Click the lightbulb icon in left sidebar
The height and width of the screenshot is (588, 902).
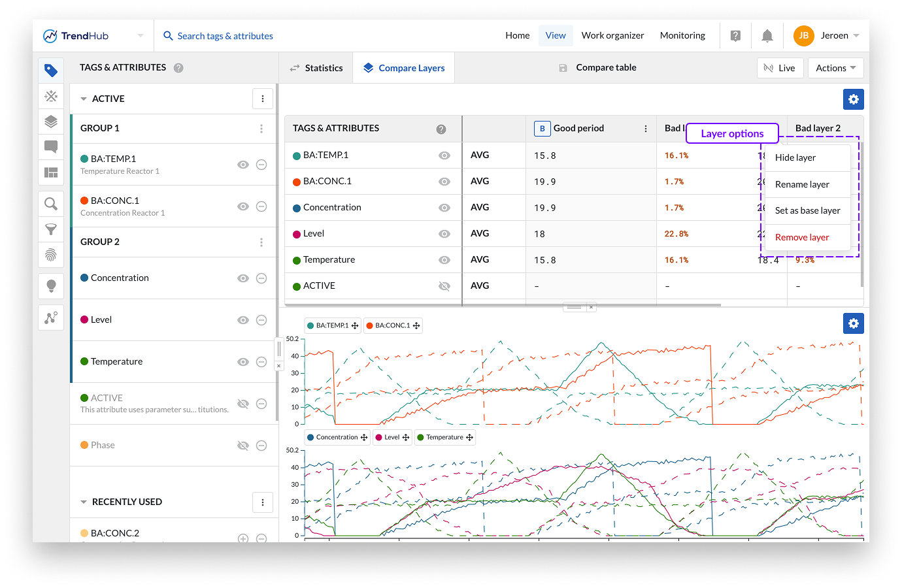[51, 286]
